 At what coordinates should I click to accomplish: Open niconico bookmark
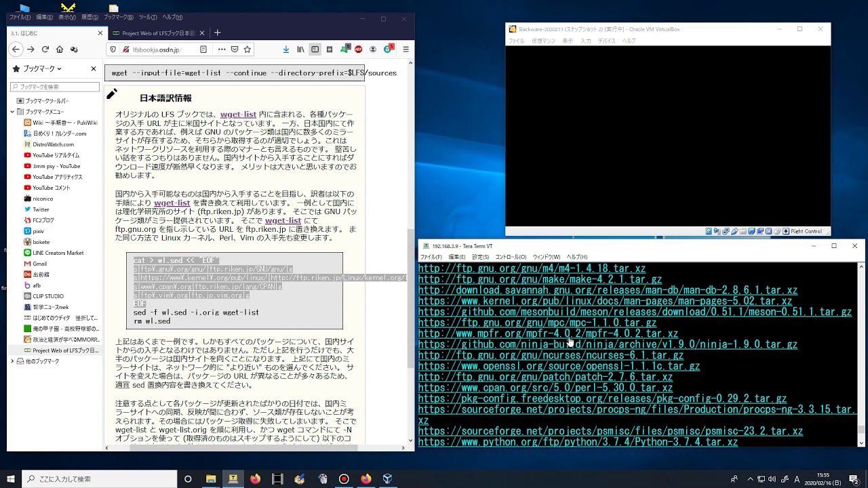[43, 199]
